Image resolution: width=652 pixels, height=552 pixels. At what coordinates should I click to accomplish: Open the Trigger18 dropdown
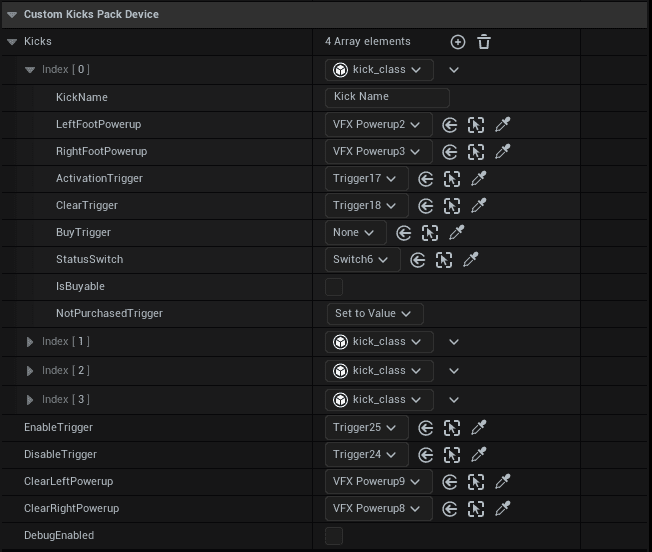[366, 206]
